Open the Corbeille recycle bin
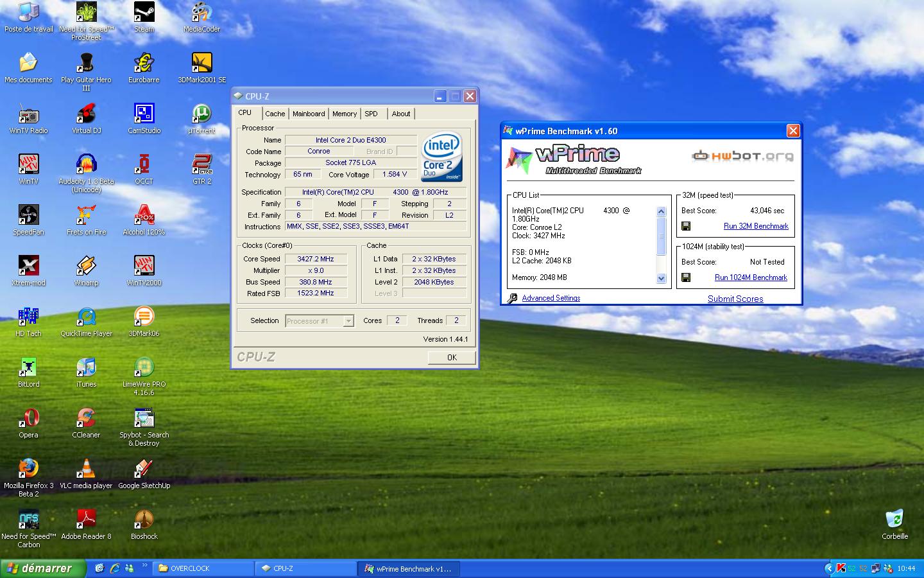 click(894, 525)
